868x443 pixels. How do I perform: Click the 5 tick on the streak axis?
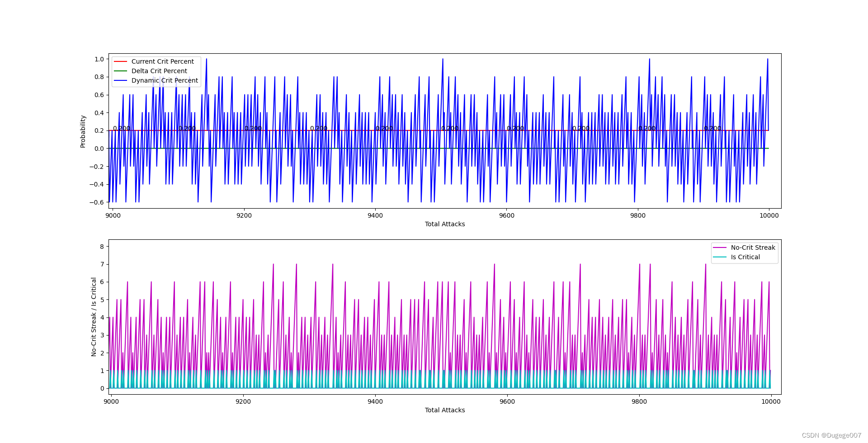click(102, 300)
